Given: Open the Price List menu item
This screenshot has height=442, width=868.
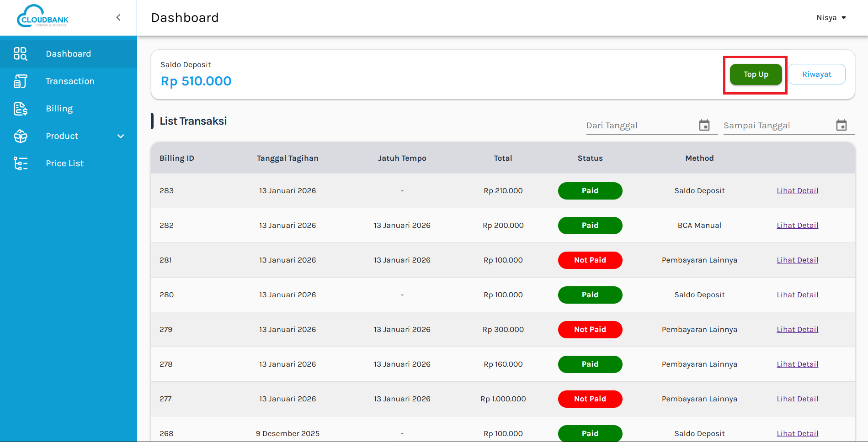Looking at the screenshot, I should pyautogui.click(x=64, y=163).
